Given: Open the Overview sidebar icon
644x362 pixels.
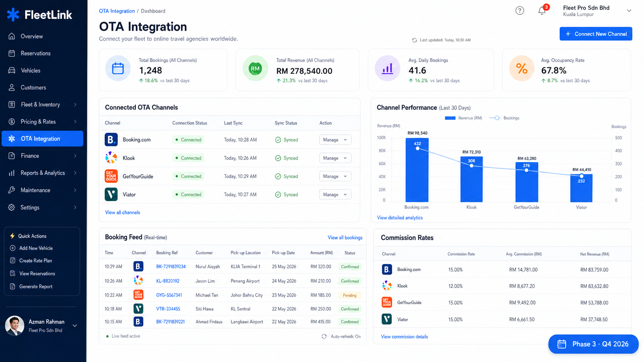Looking at the screenshot, I should point(12,36).
